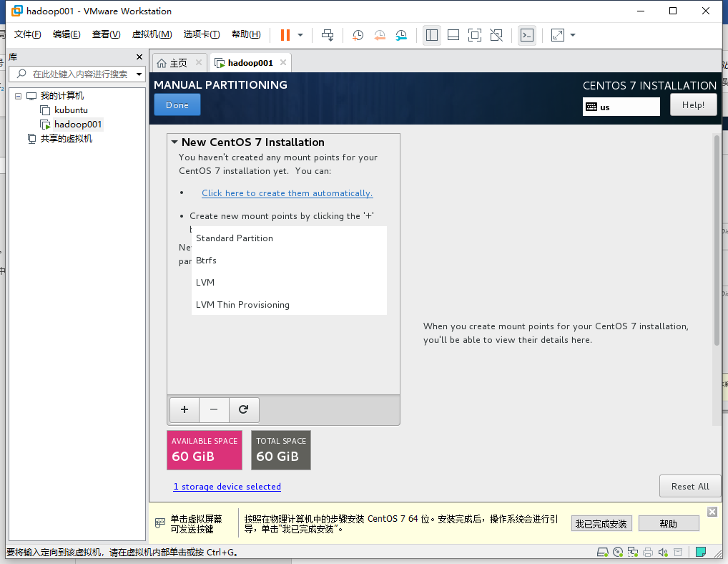
Task: Collapse the 我的计算机 tree node
Action: [x=18, y=96]
